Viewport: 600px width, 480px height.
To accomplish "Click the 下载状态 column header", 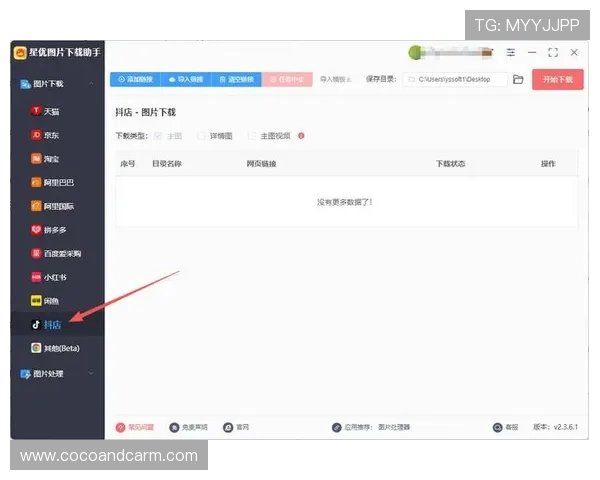I will (451, 164).
